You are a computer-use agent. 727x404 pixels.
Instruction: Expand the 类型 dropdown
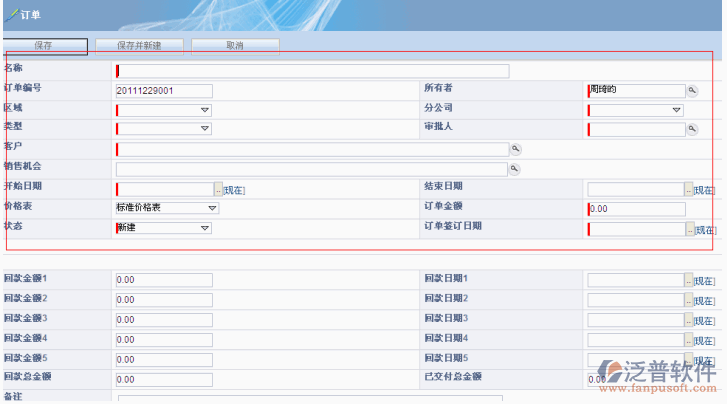point(204,128)
